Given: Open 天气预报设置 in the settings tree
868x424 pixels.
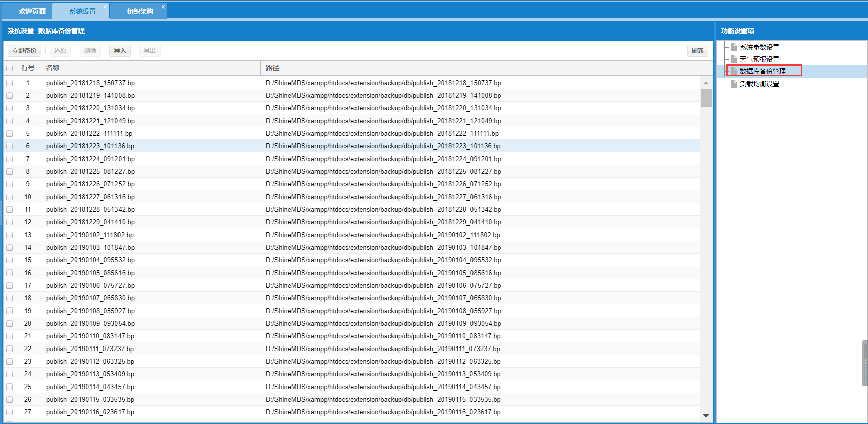Looking at the screenshot, I should [759, 59].
